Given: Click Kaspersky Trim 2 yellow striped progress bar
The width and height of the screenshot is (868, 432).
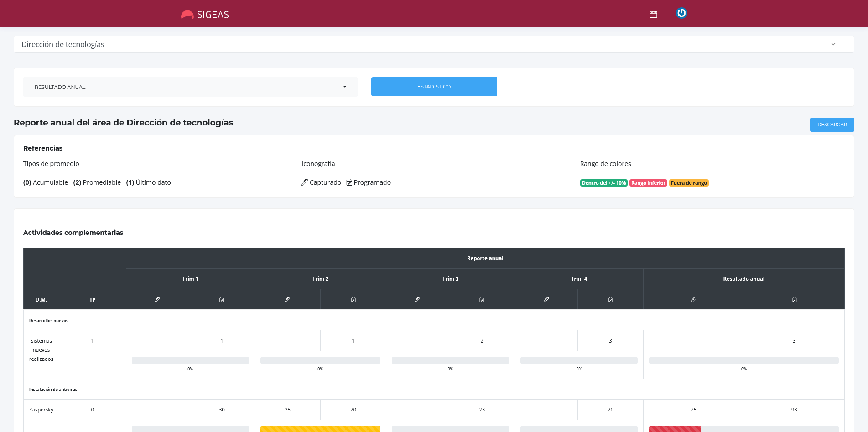Looking at the screenshot, I should click(x=320, y=429).
